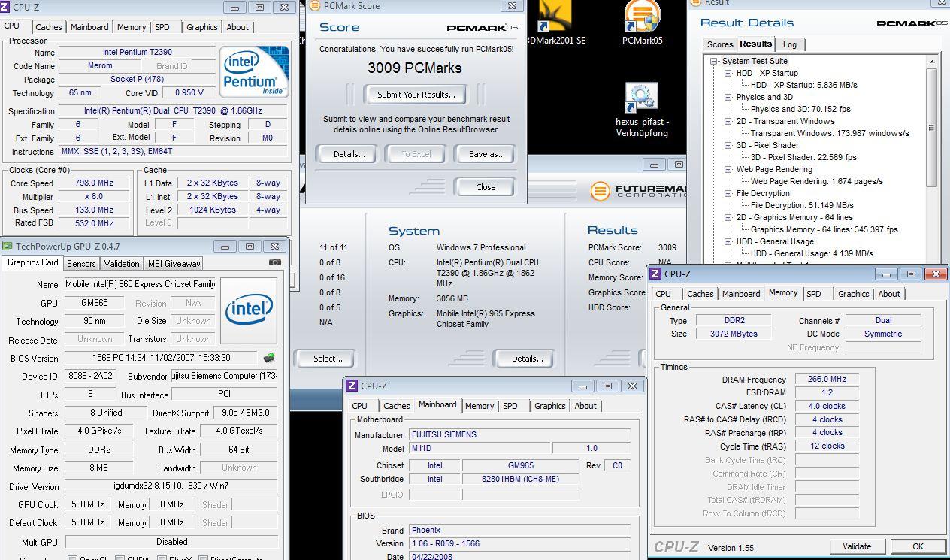Toggle the PhysX checkbox in GPU-Z
The width and height of the screenshot is (950, 560).
162,558
